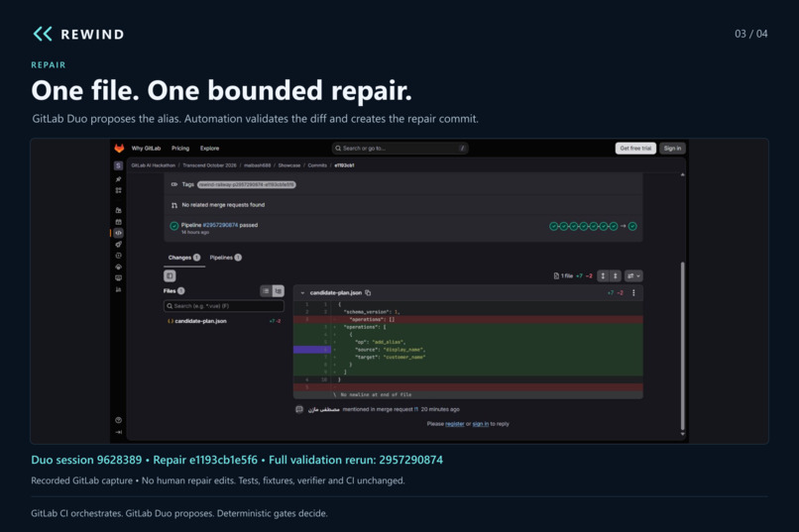Open the merge request !1 link
The width and height of the screenshot is (799, 532).
(x=415, y=409)
